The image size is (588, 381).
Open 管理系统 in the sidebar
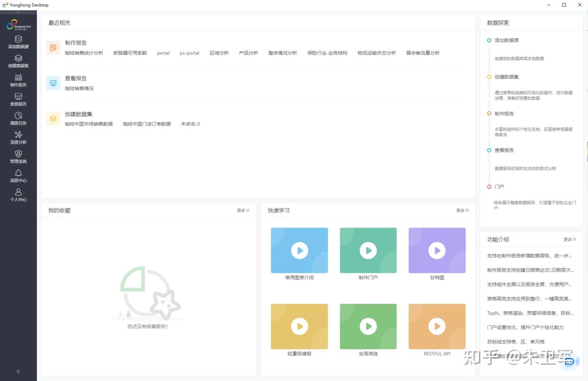tap(18, 157)
